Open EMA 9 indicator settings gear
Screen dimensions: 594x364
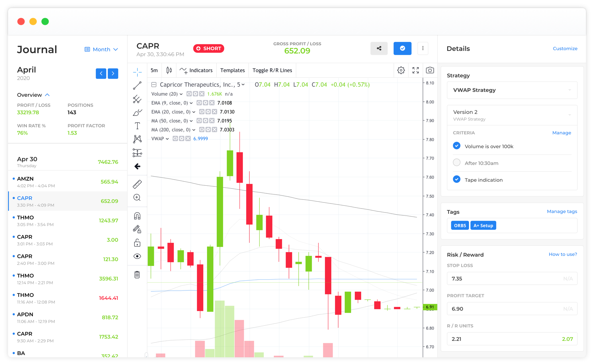205,103
